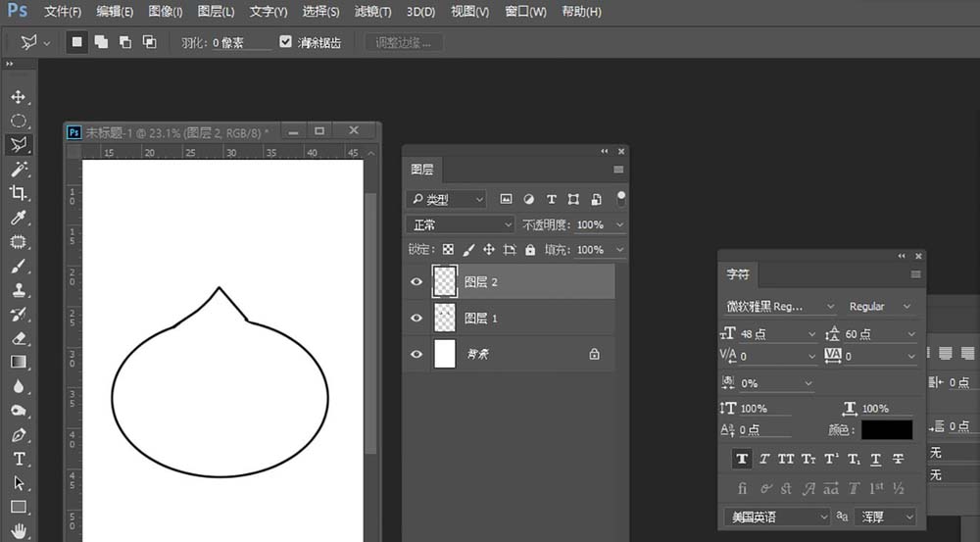Image resolution: width=980 pixels, height=542 pixels.
Task: Select the Horizontal Type tool
Action: coord(19,459)
